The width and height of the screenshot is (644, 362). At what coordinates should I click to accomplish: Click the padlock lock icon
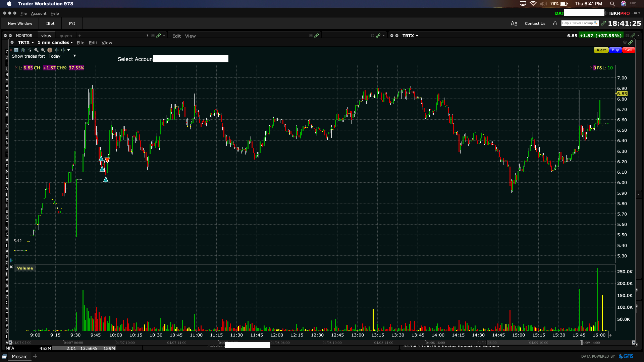pos(555,23)
